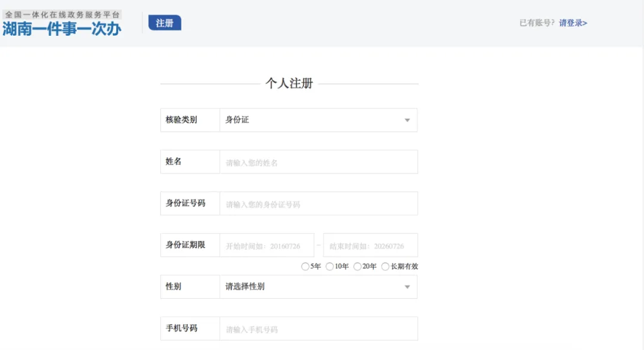Image resolution: width=644 pixels, height=350 pixels.
Task: Focus the 身份证号码 input field
Action: click(x=318, y=203)
